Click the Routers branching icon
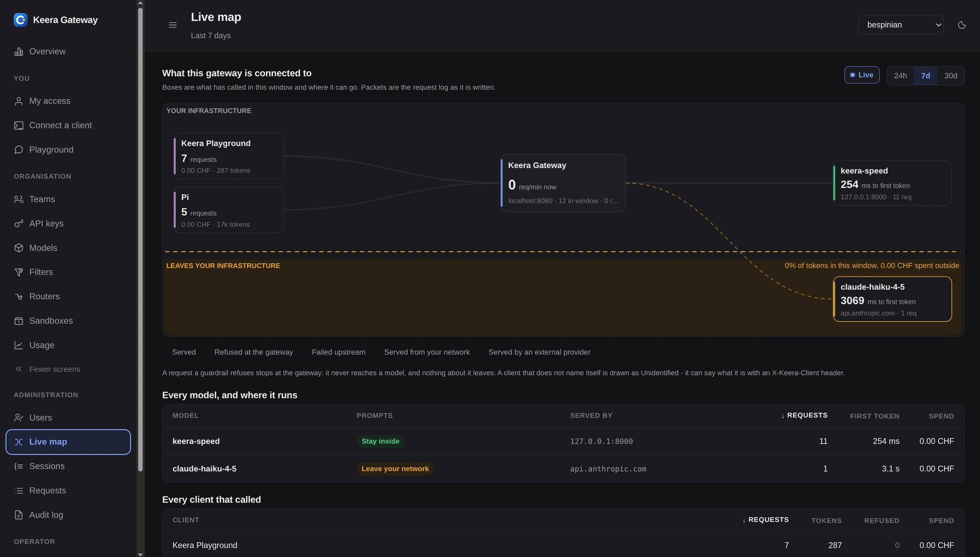The image size is (980, 557). 19,296
